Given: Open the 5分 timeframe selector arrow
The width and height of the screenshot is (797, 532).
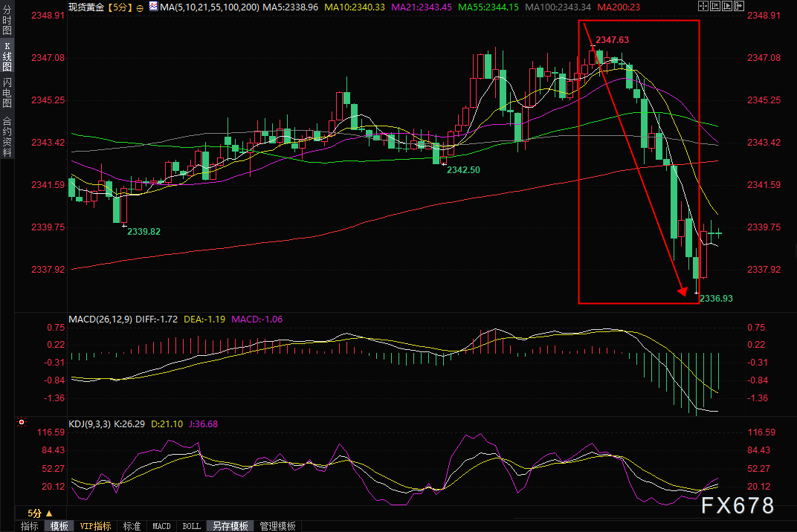Looking at the screenshot, I should point(49,513).
